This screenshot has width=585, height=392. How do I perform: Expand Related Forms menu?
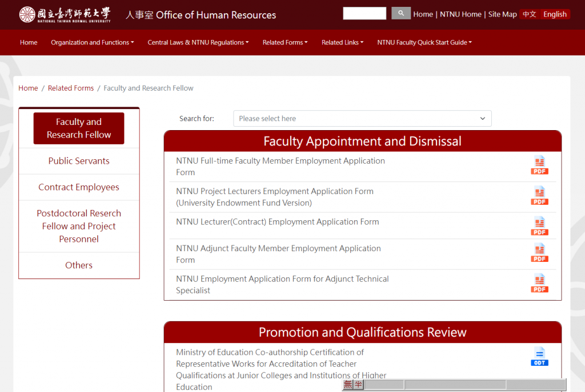click(x=285, y=42)
